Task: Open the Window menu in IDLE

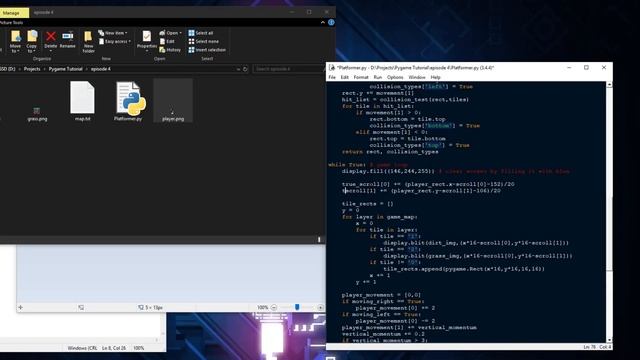Action: click(417, 77)
